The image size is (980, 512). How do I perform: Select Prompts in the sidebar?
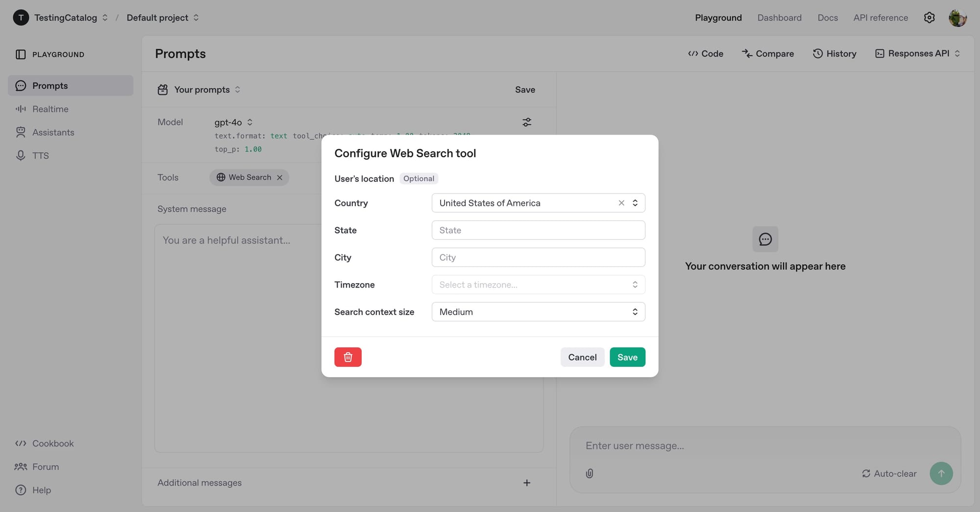click(71, 86)
